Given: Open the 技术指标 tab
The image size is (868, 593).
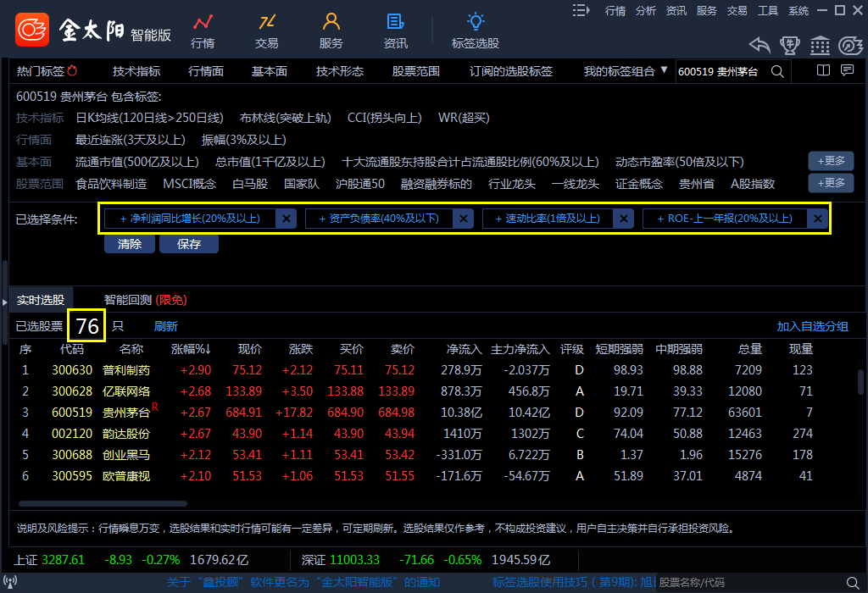Looking at the screenshot, I should pos(136,71).
